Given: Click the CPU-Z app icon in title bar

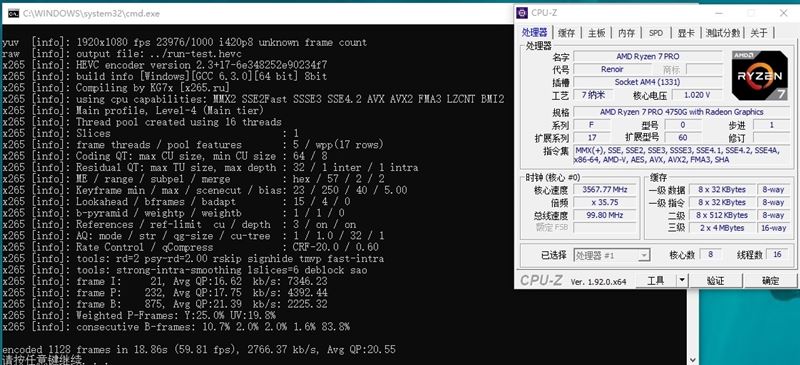Looking at the screenshot, I should coord(522,13).
